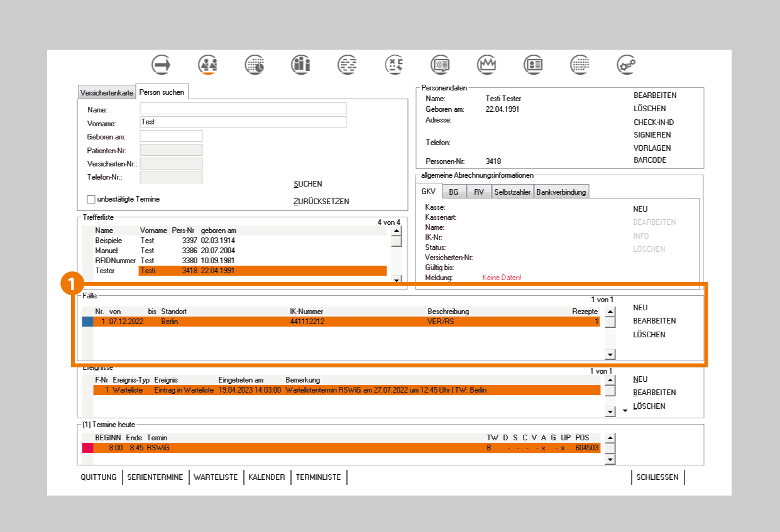Click the calculator symbols toolbar icon

[394, 64]
